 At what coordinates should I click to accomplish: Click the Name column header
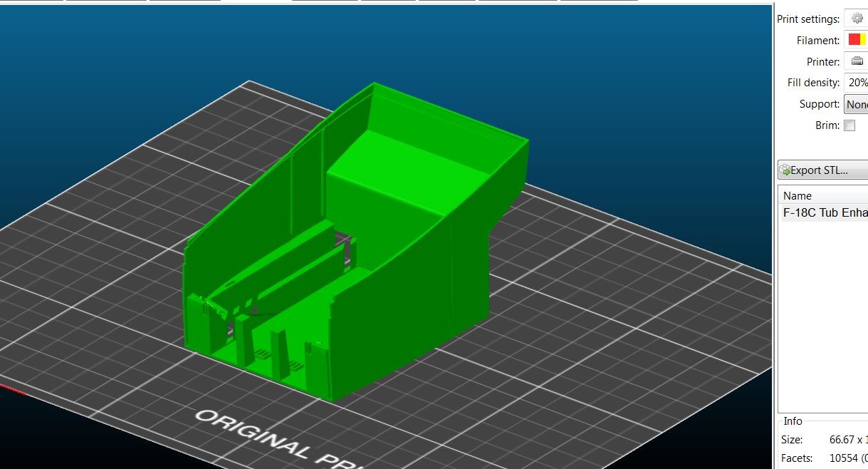coord(824,195)
